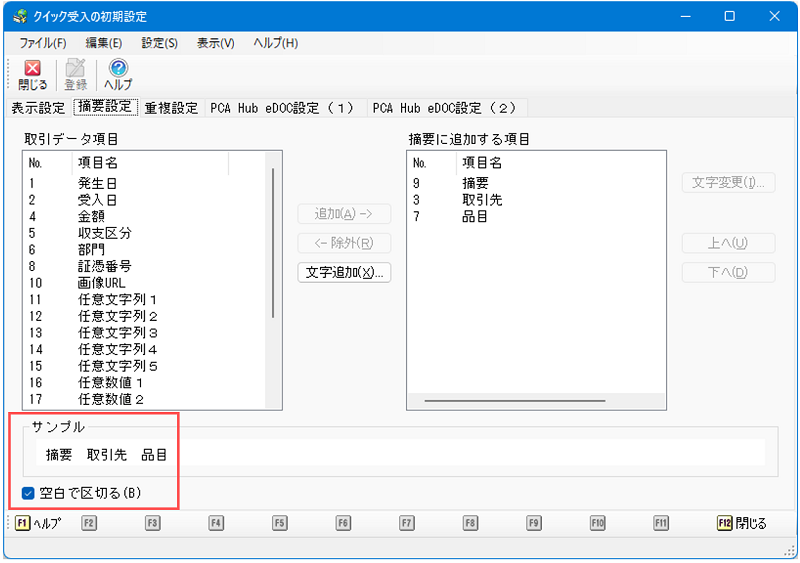Click the F2 function key button
Image resolution: width=800 pixels, height=563 pixels.
pos(89,523)
